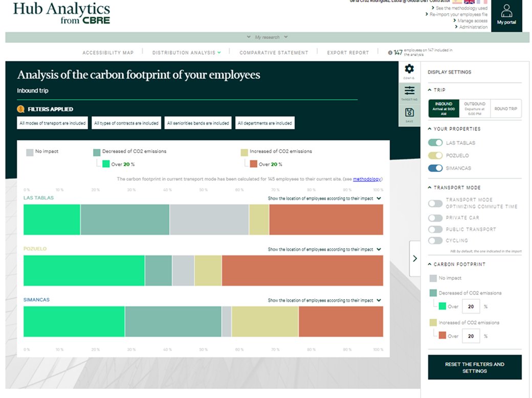532x398 pixels.
Task: Click the Save disk icon
Action: click(409, 113)
